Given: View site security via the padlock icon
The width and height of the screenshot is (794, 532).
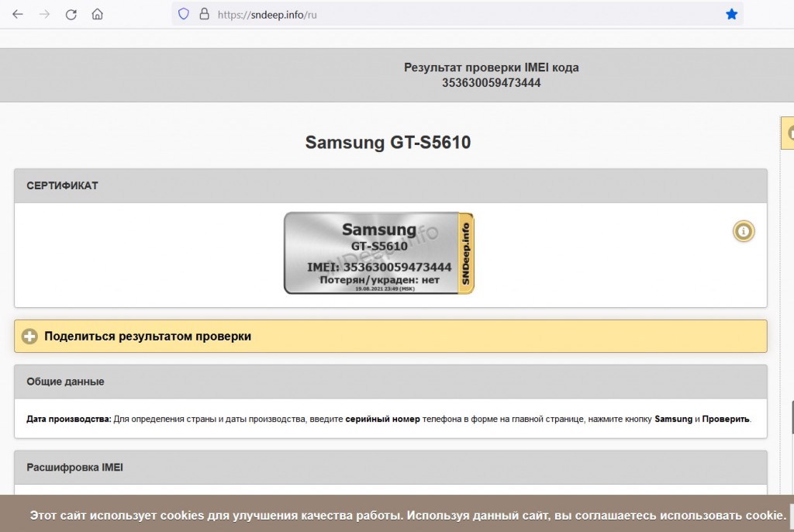Looking at the screenshot, I should [204, 14].
